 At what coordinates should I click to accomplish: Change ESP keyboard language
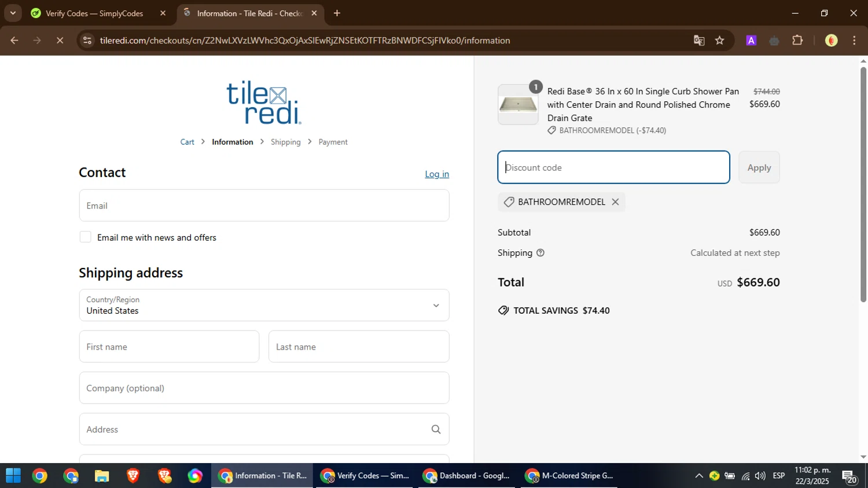pyautogui.click(x=779, y=476)
